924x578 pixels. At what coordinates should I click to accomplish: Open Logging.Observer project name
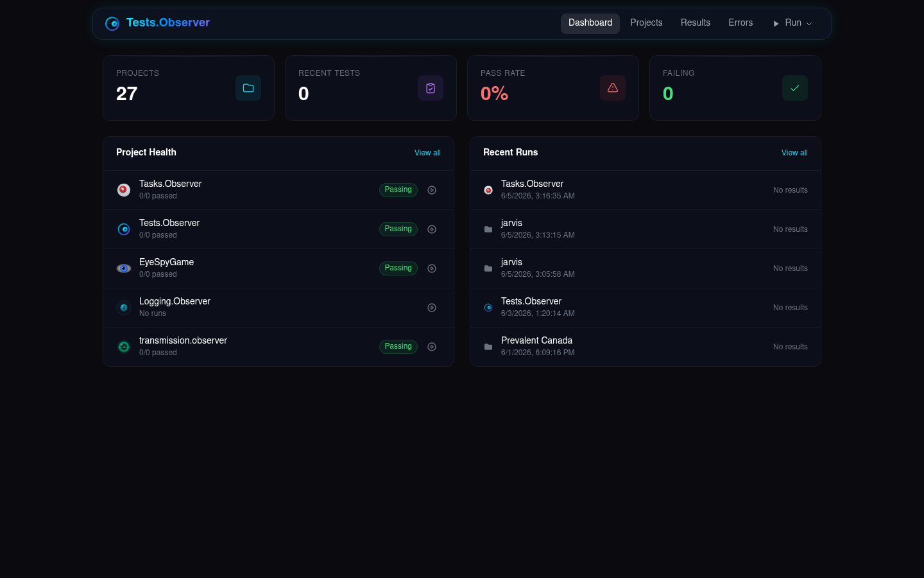pos(175,301)
